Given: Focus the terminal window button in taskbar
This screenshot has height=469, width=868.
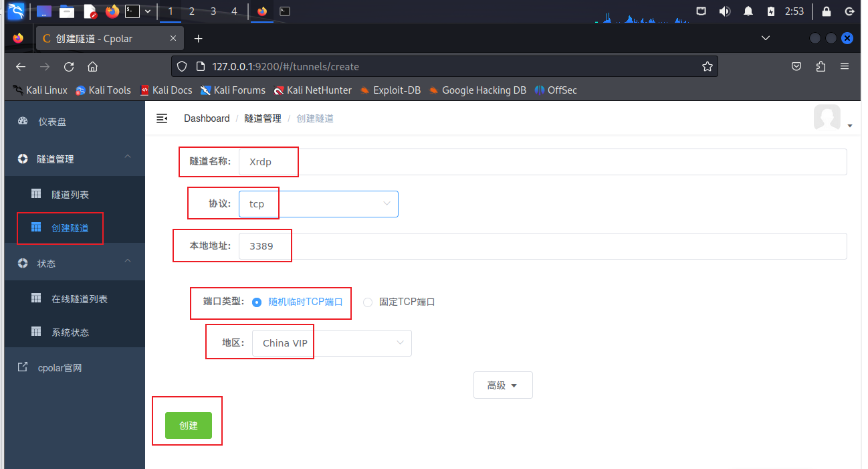Looking at the screenshot, I should (285, 11).
